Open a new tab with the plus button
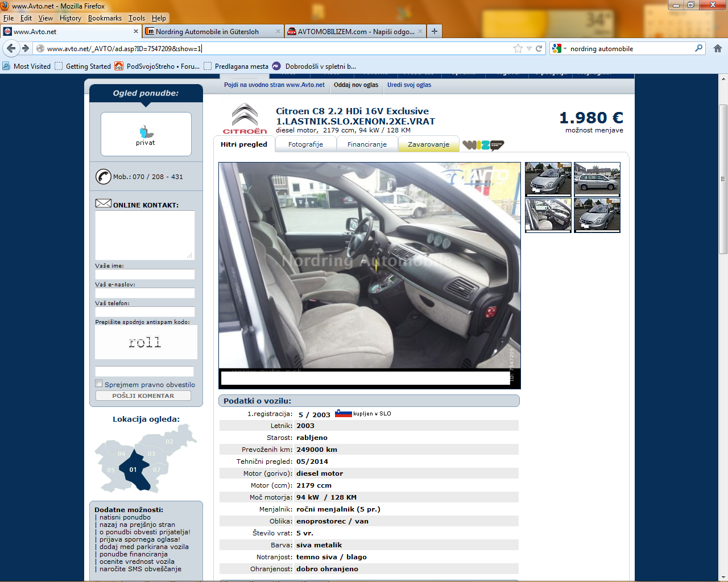 click(x=435, y=31)
